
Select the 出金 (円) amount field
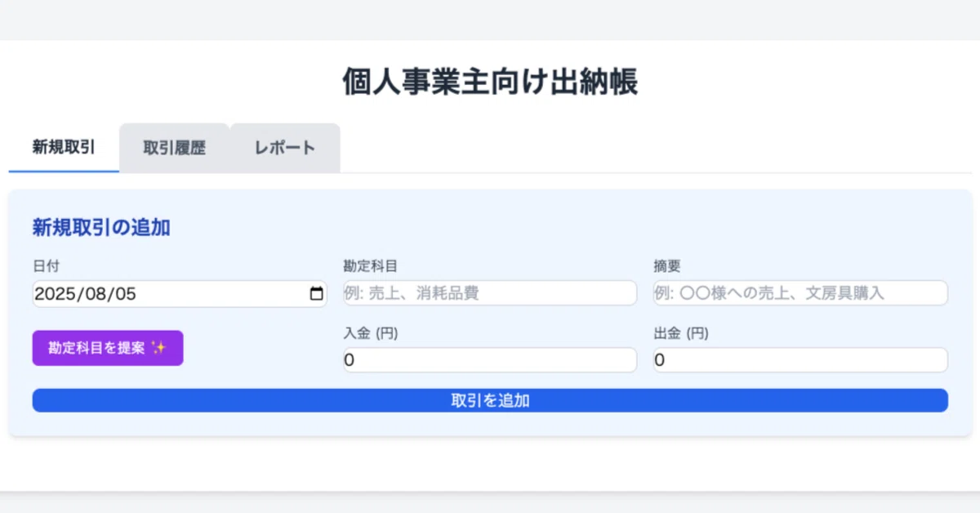point(800,360)
